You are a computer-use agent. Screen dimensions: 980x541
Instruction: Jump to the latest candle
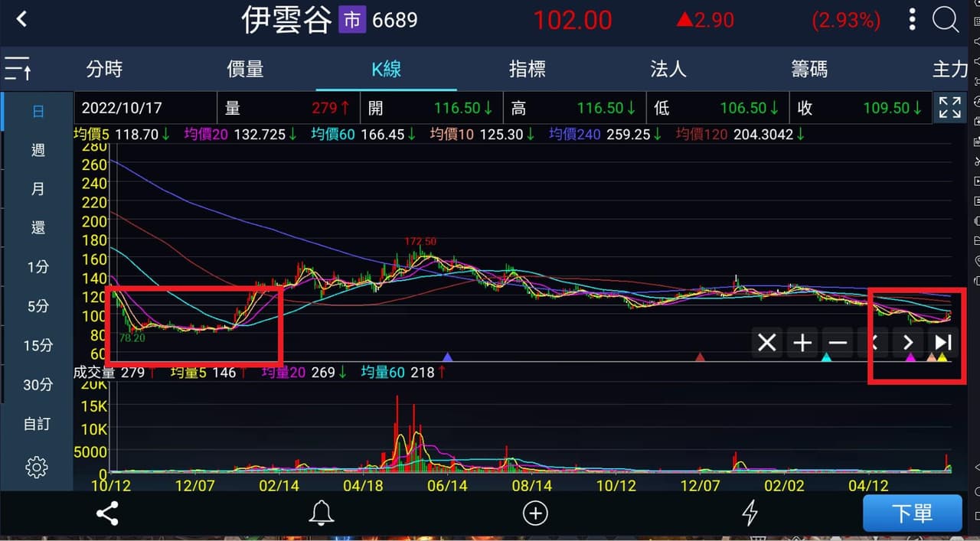point(943,343)
